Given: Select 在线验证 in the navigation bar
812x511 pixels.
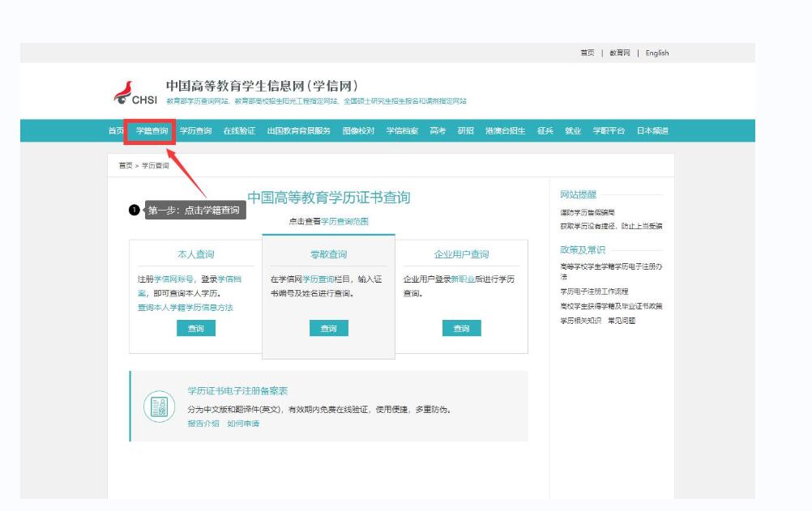Looking at the screenshot, I should 239,130.
